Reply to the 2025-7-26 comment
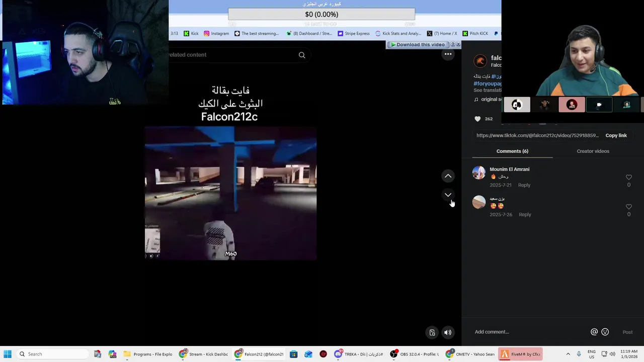 coord(525,215)
